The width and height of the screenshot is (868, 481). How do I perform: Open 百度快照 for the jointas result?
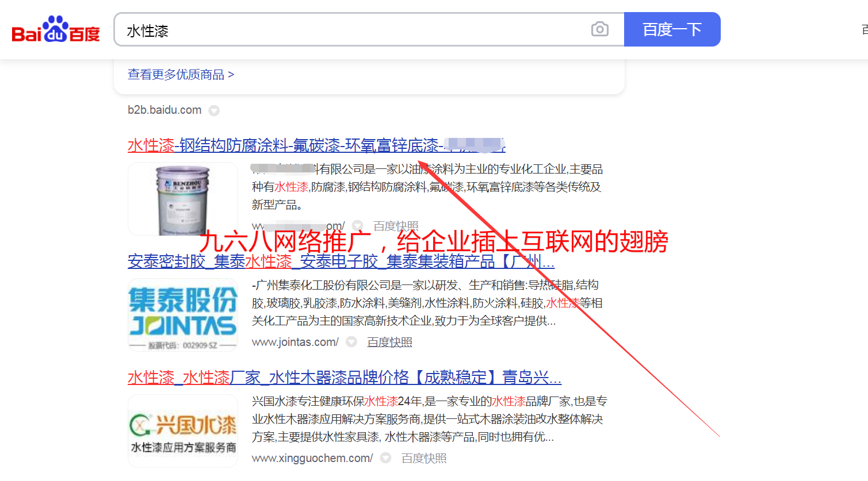[389, 342]
